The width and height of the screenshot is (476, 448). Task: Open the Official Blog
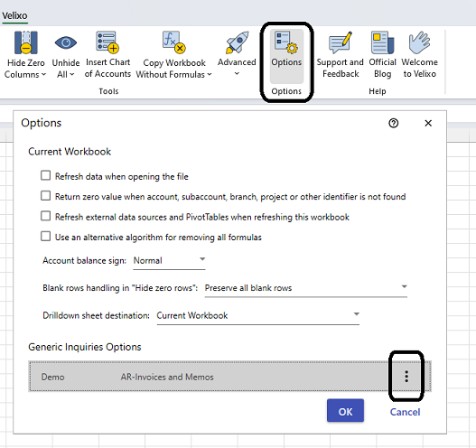click(382, 54)
